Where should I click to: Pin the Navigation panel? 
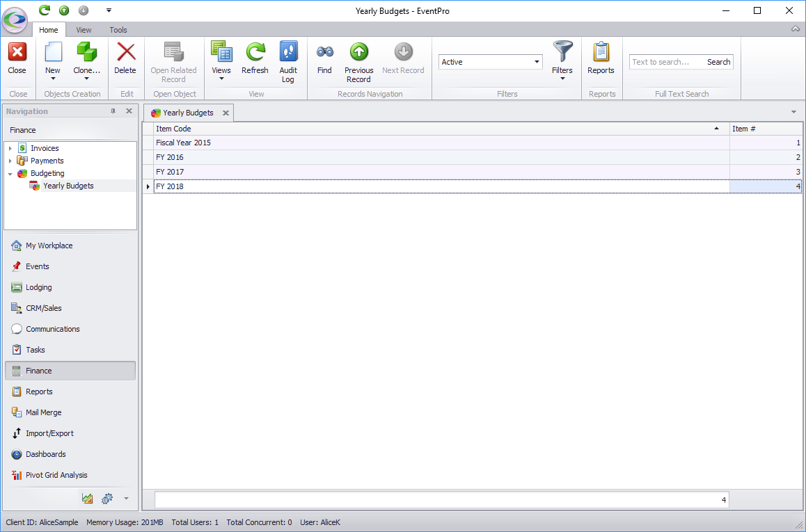(113, 111)
